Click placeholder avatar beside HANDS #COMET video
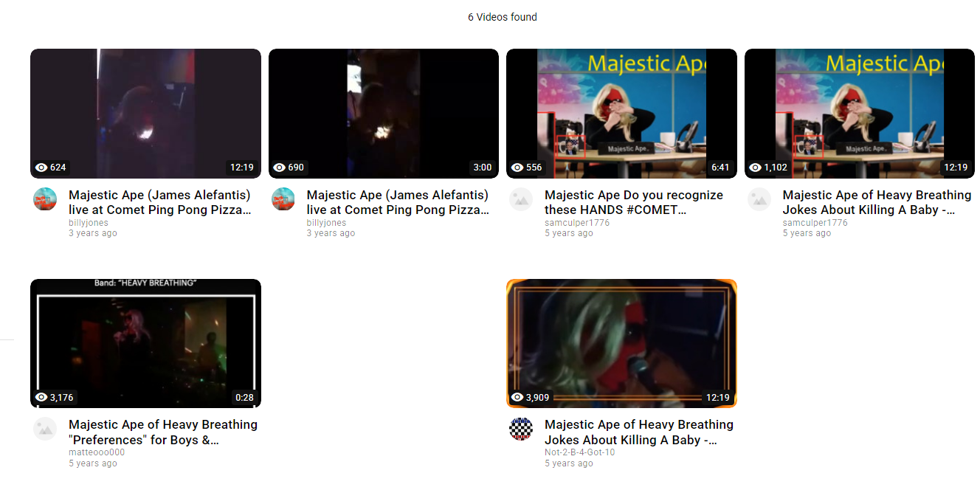The height and width of the screenshot is (490, 980). pos(521,199)
